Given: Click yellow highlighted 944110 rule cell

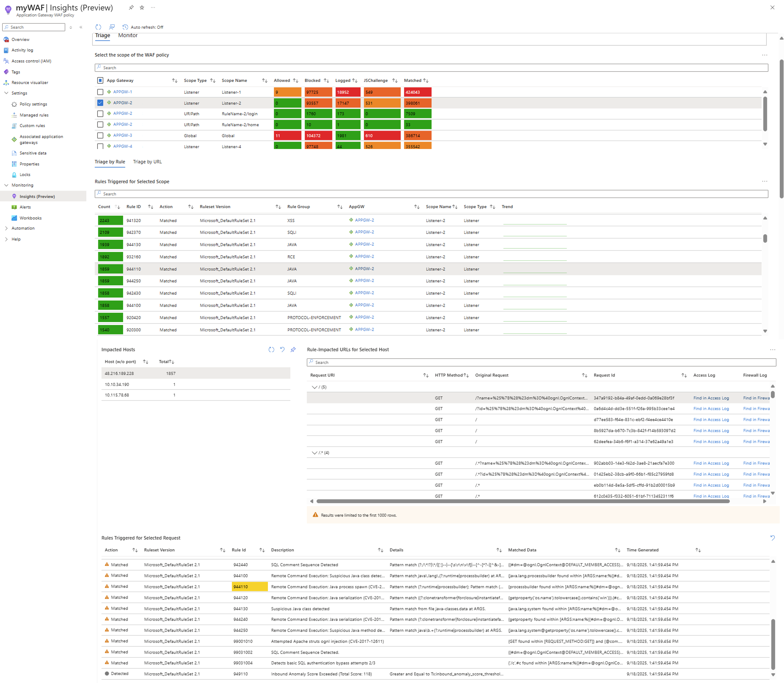Looking at the screenshot, I should point(249,587).
